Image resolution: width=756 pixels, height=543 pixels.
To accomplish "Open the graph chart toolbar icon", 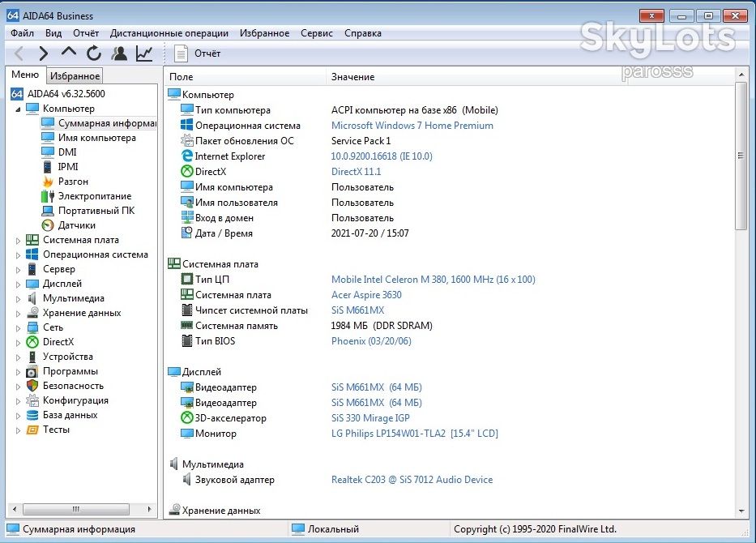I will [144, 53].
